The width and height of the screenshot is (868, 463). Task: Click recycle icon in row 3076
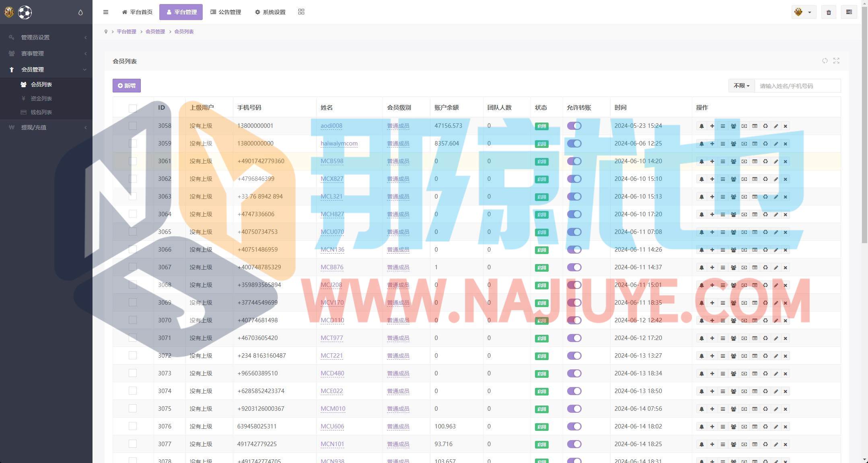click(x=765, y=427)
